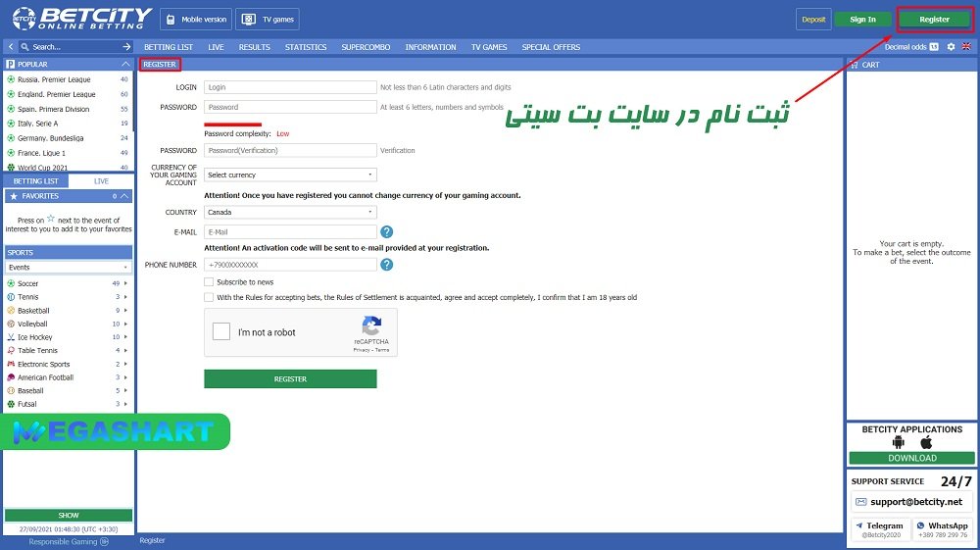Click the Table Tennis icon
The height and width of the screenshot is (550, 980).
point(11,351)
